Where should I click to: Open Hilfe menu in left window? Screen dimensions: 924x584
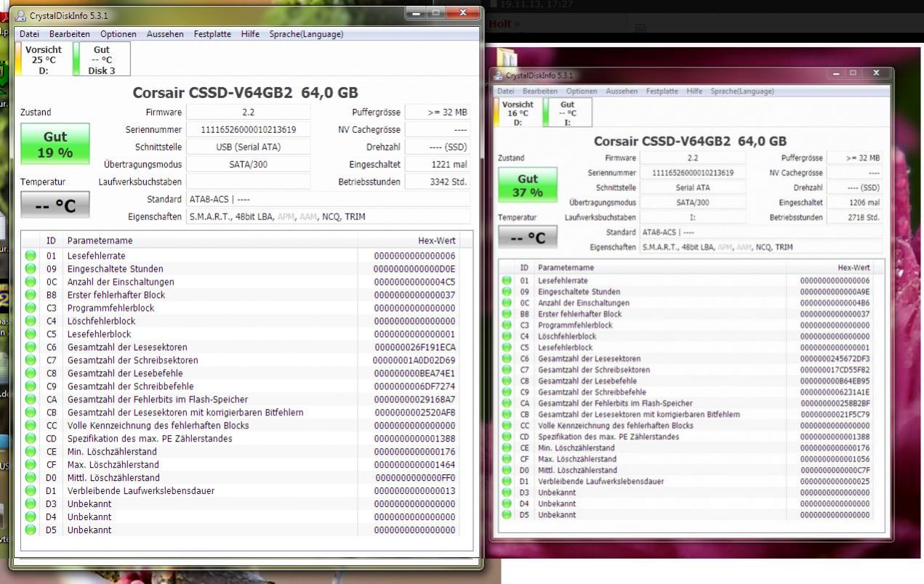[250, 34]
